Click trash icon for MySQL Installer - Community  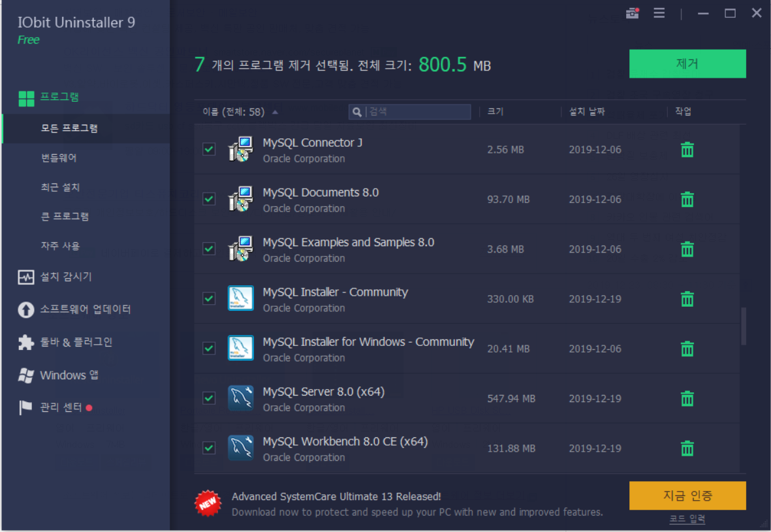tap(687, 299)
